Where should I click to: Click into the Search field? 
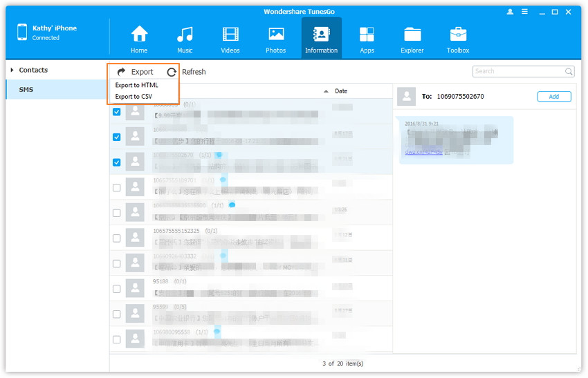517,71
